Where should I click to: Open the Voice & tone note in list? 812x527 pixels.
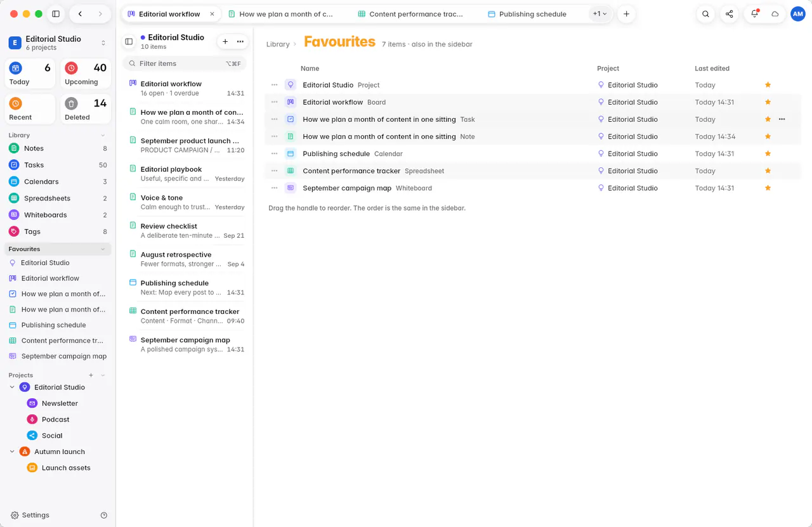pos(184,202)
